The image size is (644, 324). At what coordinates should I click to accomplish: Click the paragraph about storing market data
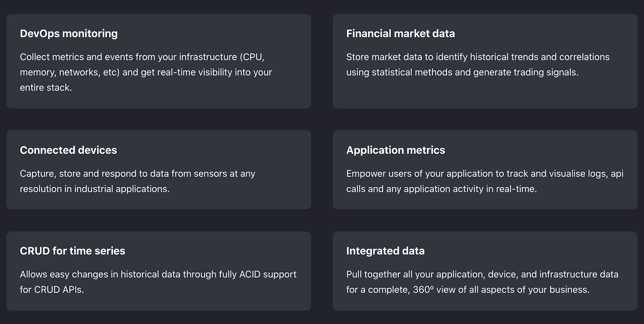477,64
